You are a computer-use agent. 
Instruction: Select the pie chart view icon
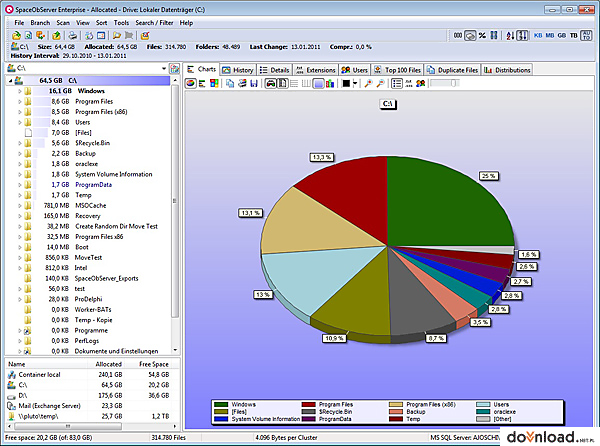coord(191,83)
